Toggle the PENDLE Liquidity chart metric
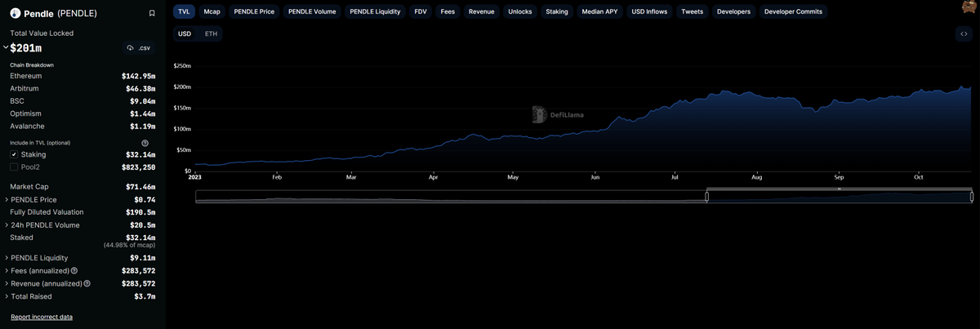 click(x=376, y=11)
